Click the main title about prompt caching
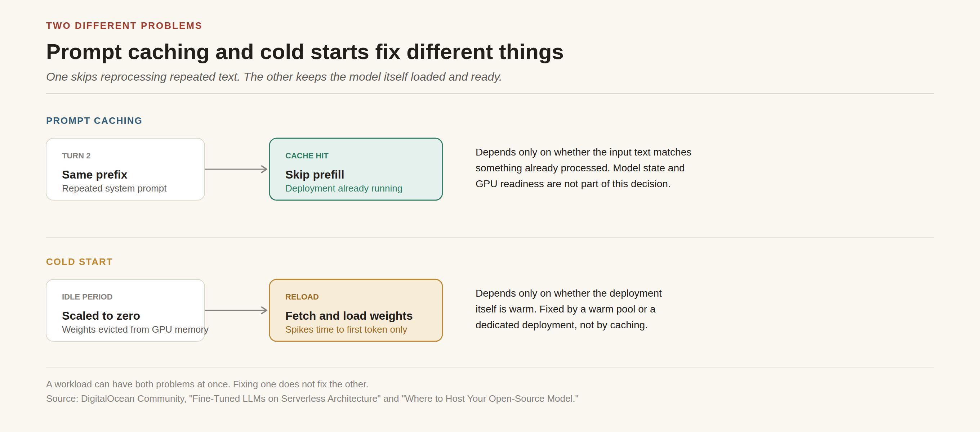 pos(304,52)
